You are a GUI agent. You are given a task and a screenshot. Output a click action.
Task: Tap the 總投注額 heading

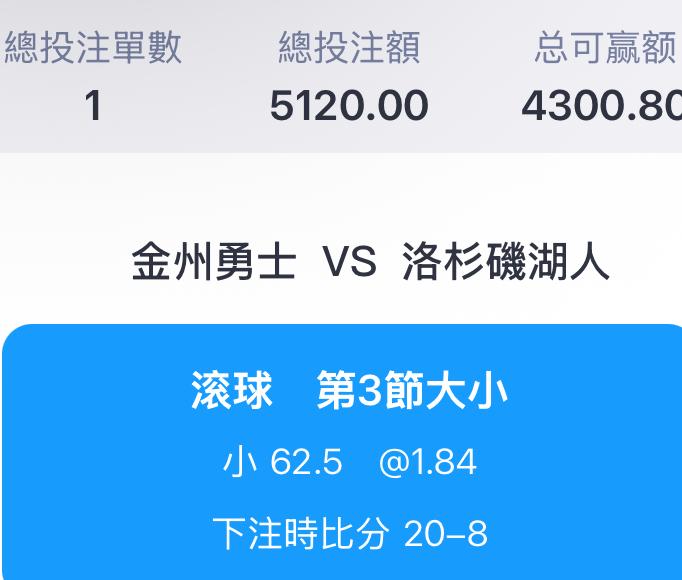349,48
